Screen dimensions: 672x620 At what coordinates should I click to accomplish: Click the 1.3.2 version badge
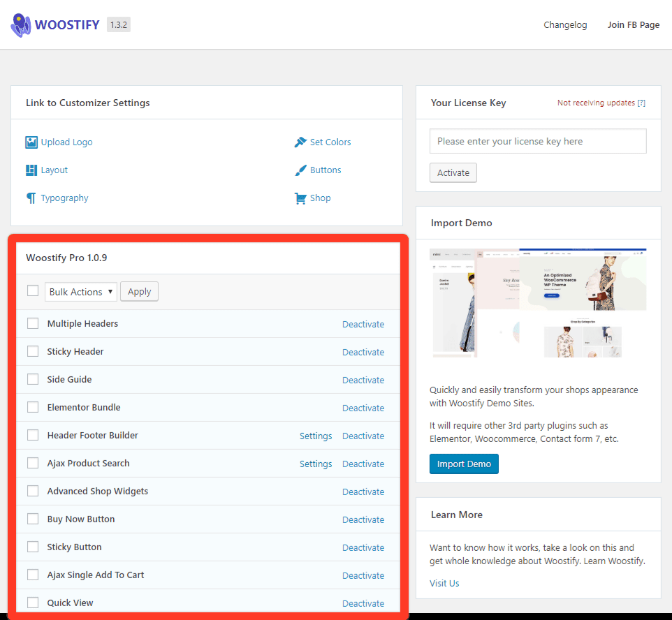pyautogui.click(x=118, y=25)
